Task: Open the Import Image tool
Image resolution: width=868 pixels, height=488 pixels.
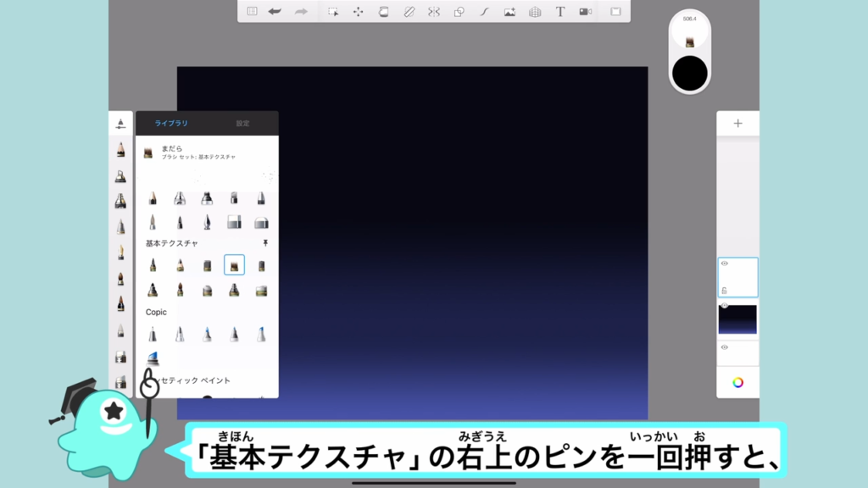Action: click(509, 12)
